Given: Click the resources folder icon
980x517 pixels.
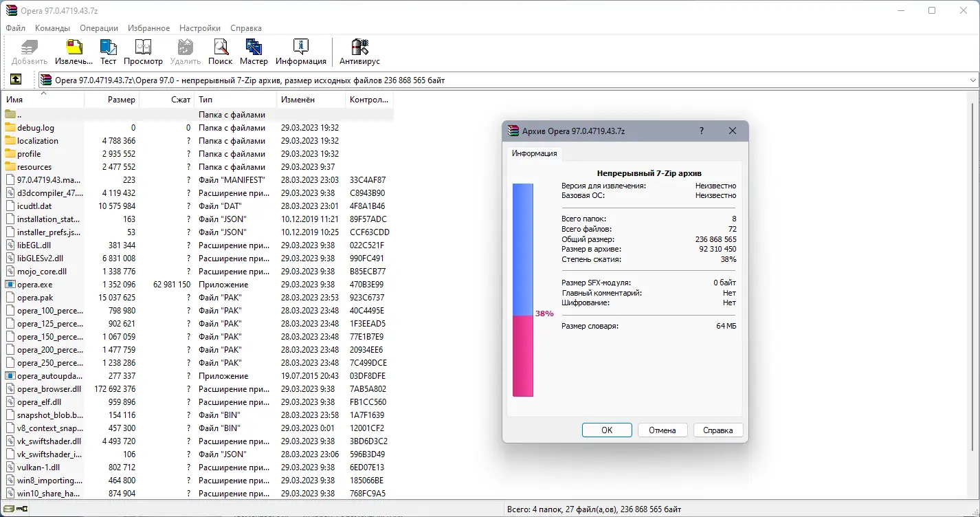Looking at the screenshot, I should pyautogui.click(x=10, y=166).
